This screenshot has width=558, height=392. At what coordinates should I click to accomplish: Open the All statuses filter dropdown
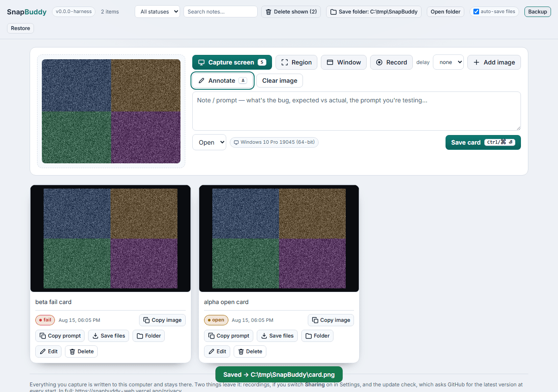point(157,12)
